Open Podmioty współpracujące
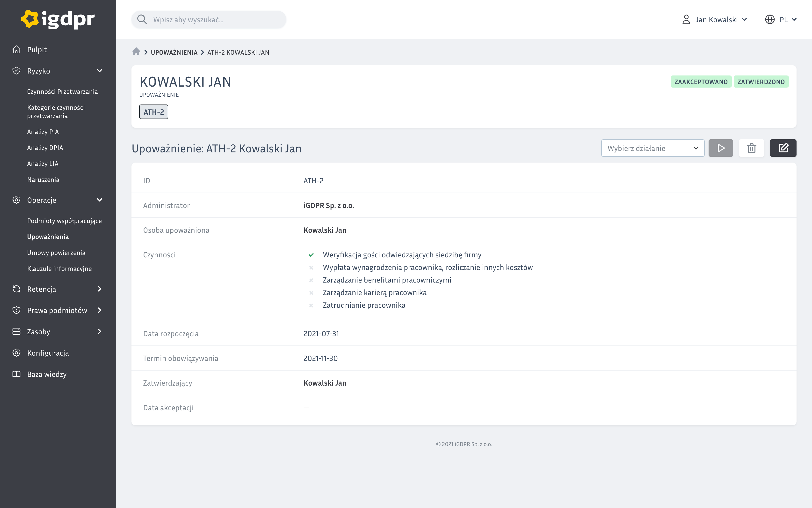This screenshot has width=812, height=508. 65,221
